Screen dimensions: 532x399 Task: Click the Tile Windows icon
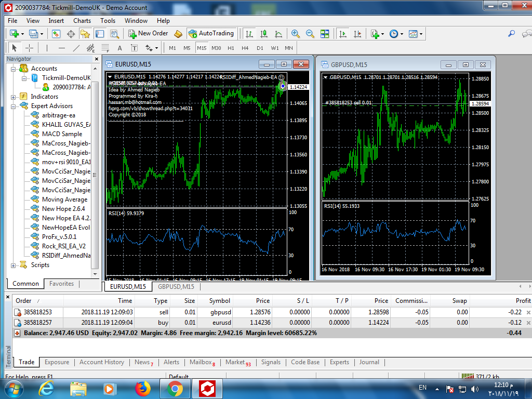point(325,34)
